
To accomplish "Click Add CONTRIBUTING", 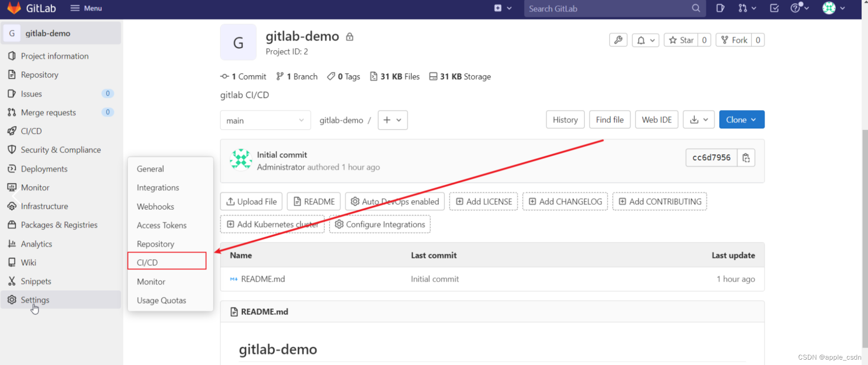I will click(x=660, y=201).
